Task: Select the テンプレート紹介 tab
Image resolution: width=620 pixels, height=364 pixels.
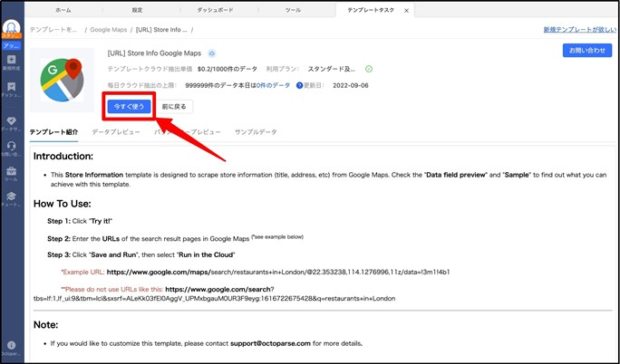Action: 53,132
